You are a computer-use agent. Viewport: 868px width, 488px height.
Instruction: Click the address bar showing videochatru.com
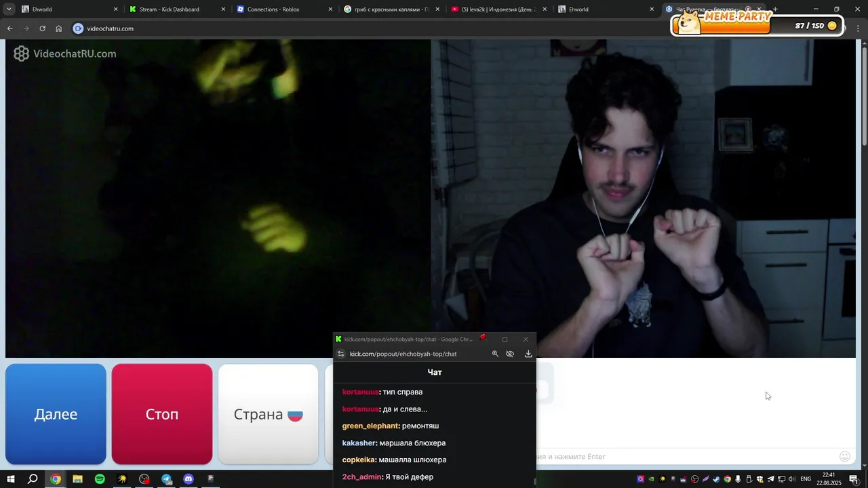[366, 28]
